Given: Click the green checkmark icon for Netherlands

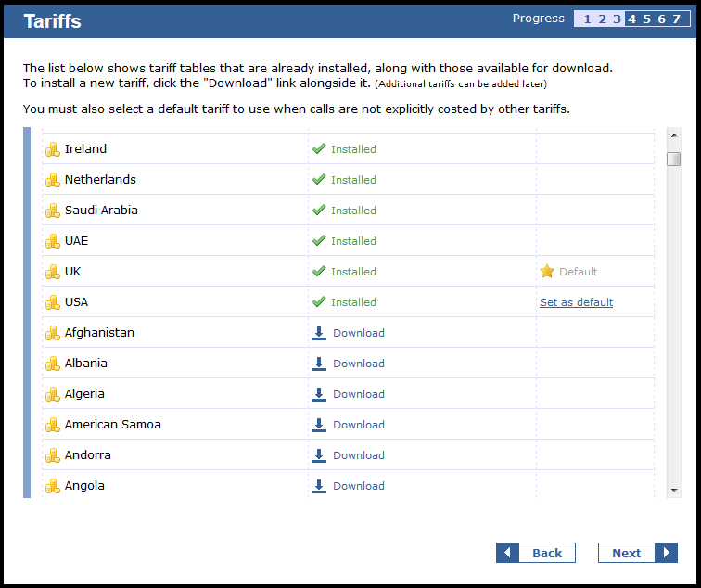Looking at the screenshot, I should click(319, 180).
